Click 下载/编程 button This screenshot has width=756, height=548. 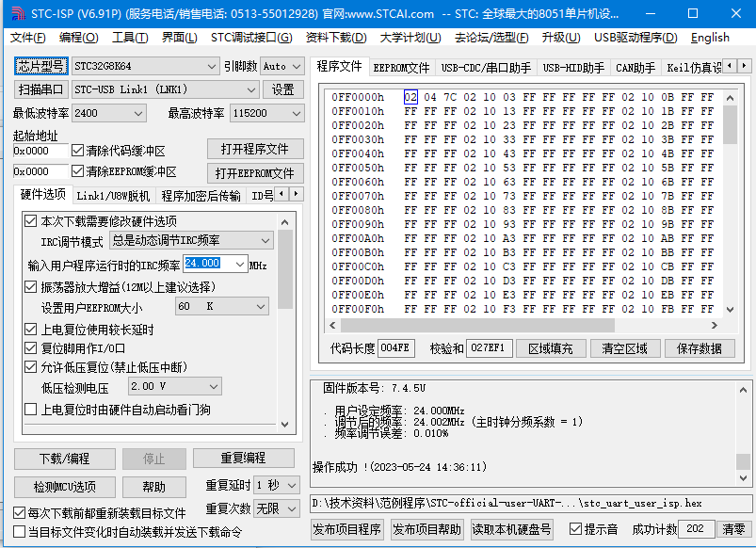coord(65,459)
